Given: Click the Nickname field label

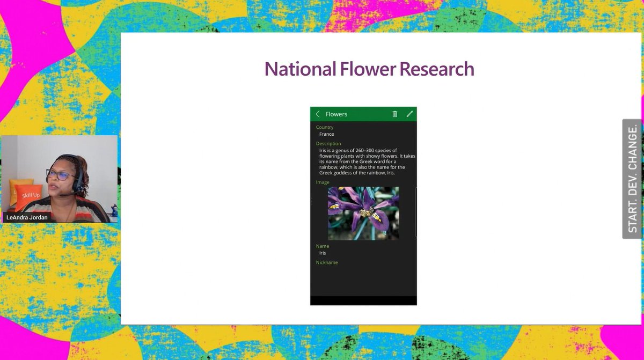Looking at the screenshot, I should pyautogui.click(x=327, y=262).
